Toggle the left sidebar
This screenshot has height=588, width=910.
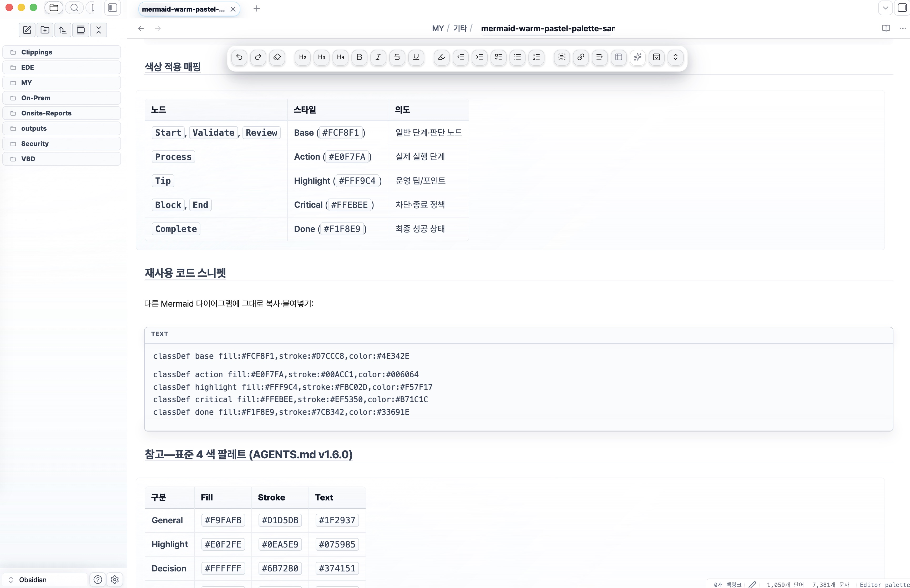113,8
